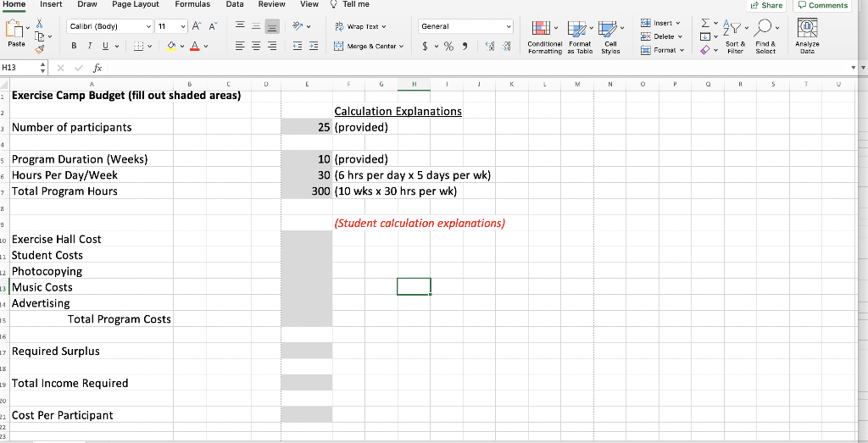Click Merge & Center button
Viewport: 868px width, 443px height.
coord(370,47)
